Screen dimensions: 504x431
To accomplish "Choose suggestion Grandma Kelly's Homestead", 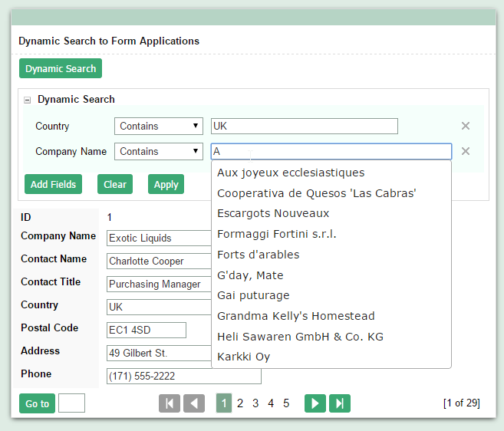I will [x=331, y=316].
